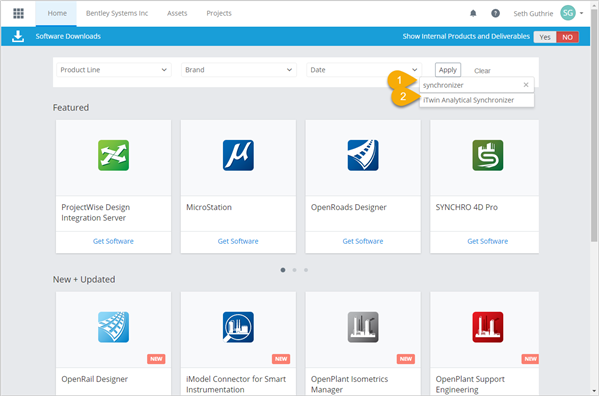This screenshot has height=396, width=599.
Task: Open the Product Line dropdown
Action: tap(114, 70)
